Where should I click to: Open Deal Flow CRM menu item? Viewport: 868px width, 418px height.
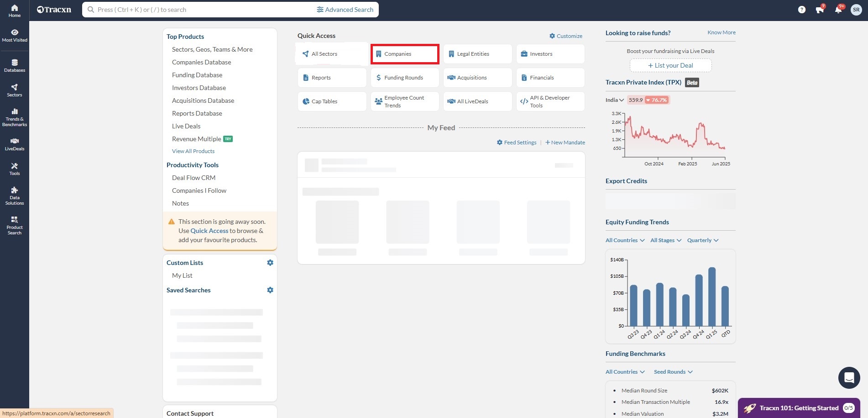pos(193,178)
